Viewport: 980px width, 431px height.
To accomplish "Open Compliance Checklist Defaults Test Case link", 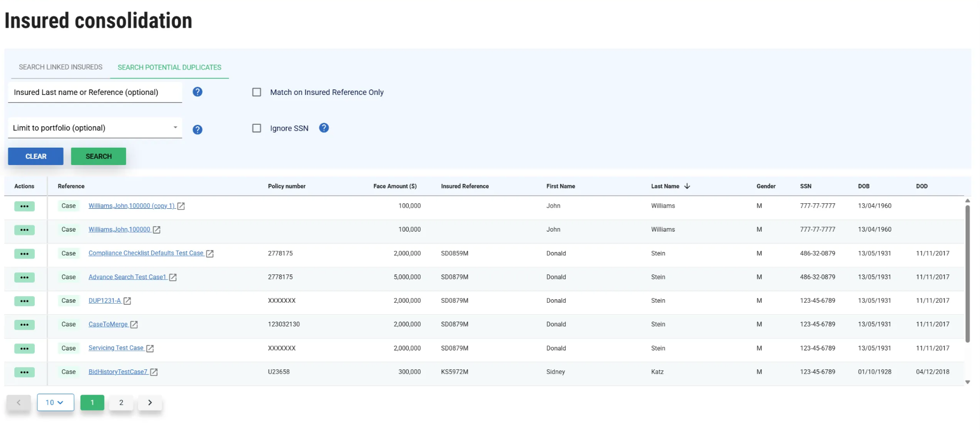I will (x=146, y=254).
